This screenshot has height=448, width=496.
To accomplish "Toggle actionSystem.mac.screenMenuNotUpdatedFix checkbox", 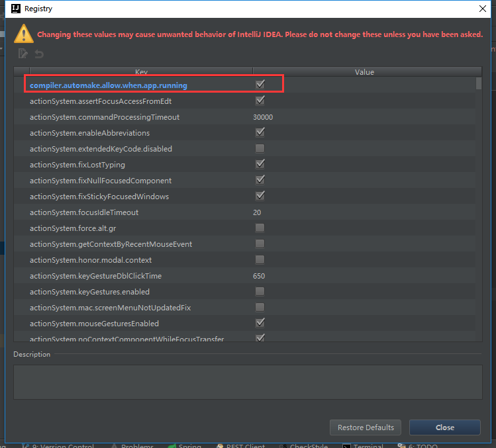I will (260, 307).
